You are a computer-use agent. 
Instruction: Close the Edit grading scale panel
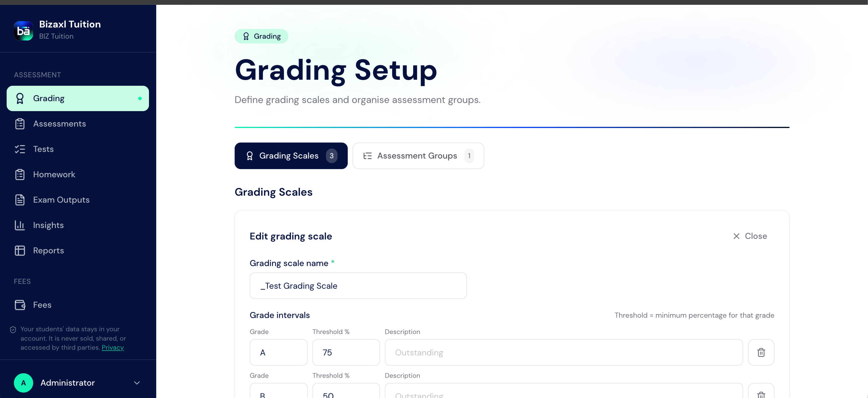coord(750,236)
